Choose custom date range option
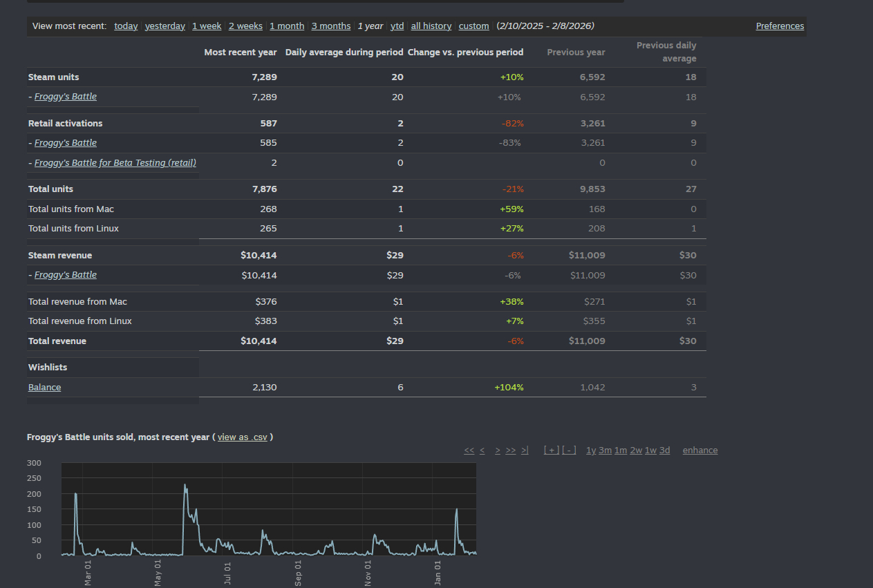The width and height of the screenshot is (873, 588). coord(473,26)
